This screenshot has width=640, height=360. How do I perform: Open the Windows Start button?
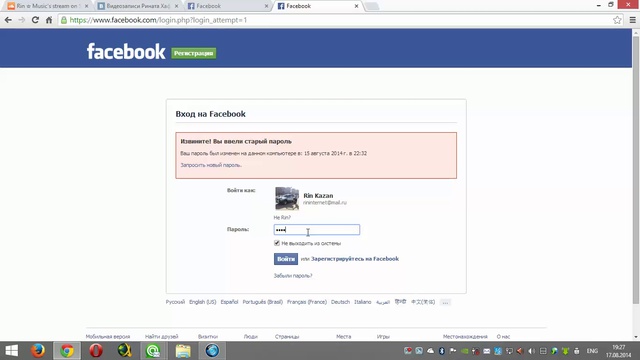(11, 351)
